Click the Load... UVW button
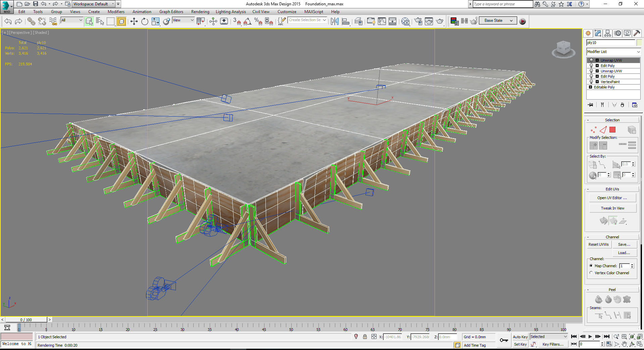 click(624, 253)
